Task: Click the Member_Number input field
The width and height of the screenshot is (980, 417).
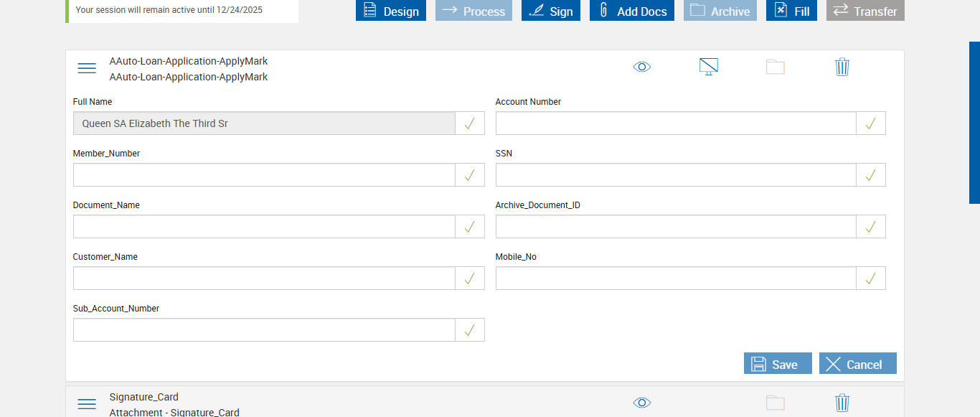Action: pyautogui.click(x=264, y=175)
